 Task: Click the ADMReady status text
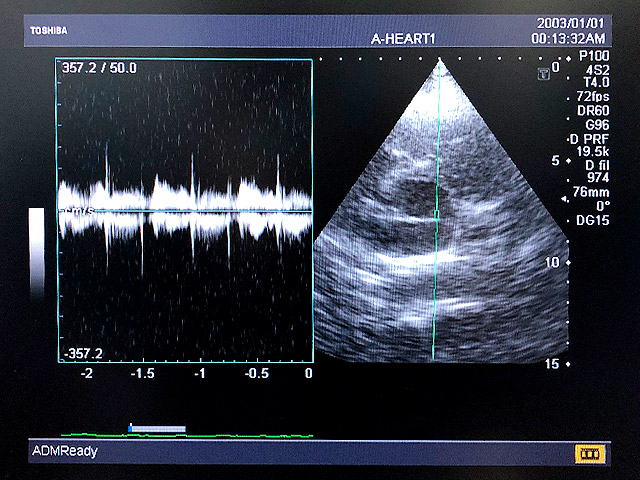pos(65,451)
